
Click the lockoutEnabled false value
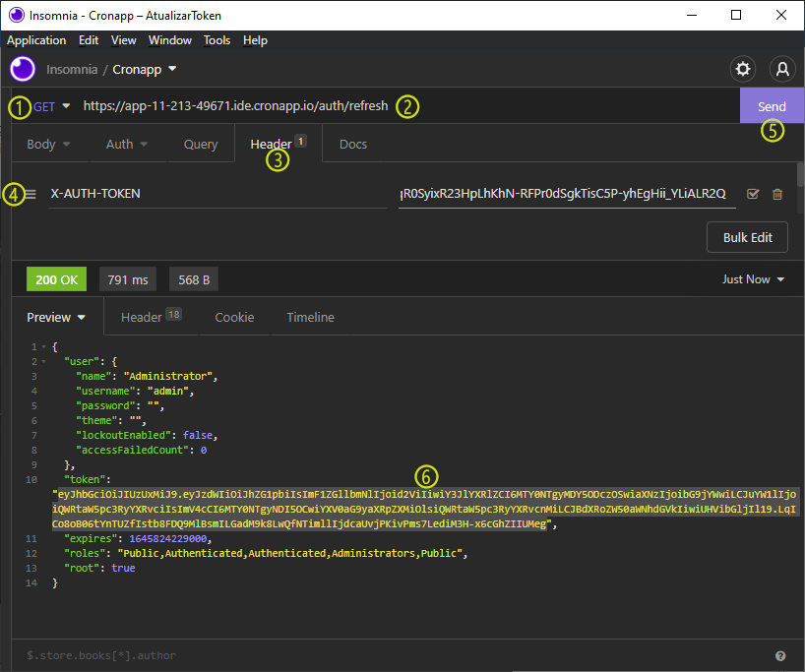point(198,435)
